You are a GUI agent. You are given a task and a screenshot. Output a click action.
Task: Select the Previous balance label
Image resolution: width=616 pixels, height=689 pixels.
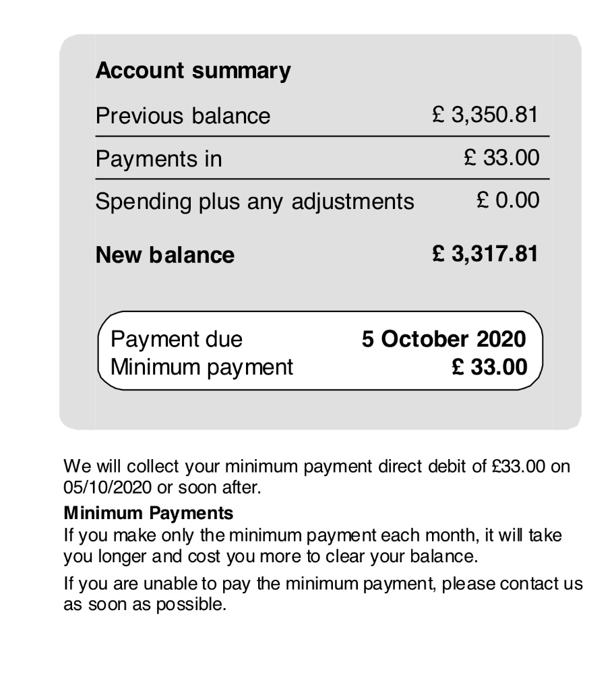tap(183, 116)
